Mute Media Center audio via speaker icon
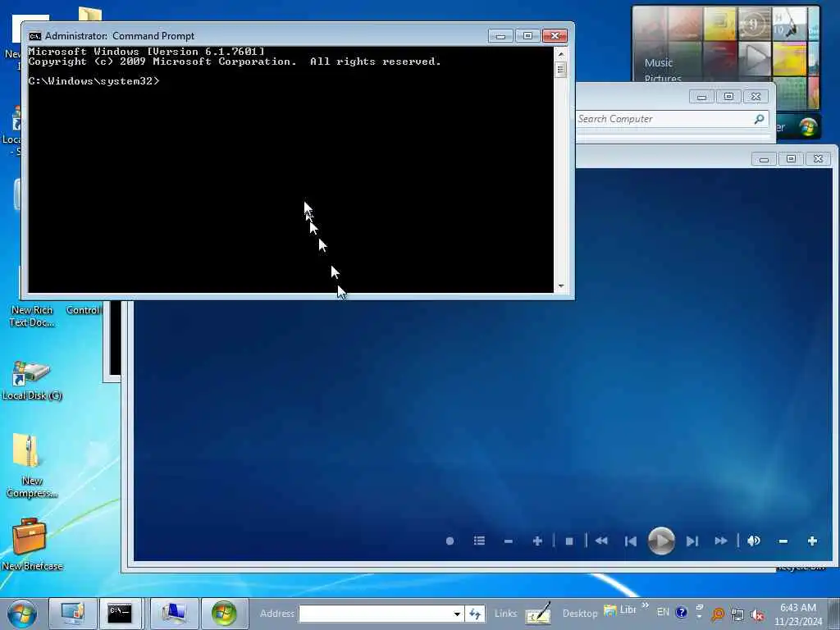Viewport: 840px width, 630px height. (x=753, y=541)
